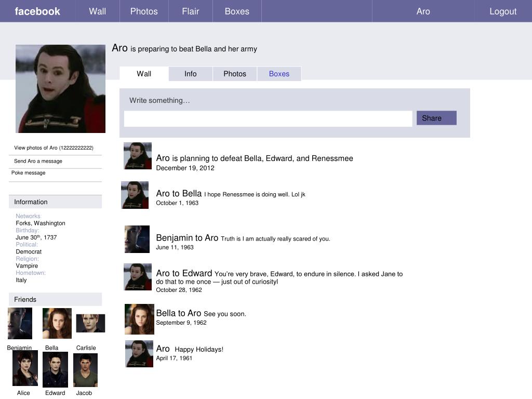532x399 pixels.
Task: Open Wall in the top navigation bar
Action: (97, 11)
